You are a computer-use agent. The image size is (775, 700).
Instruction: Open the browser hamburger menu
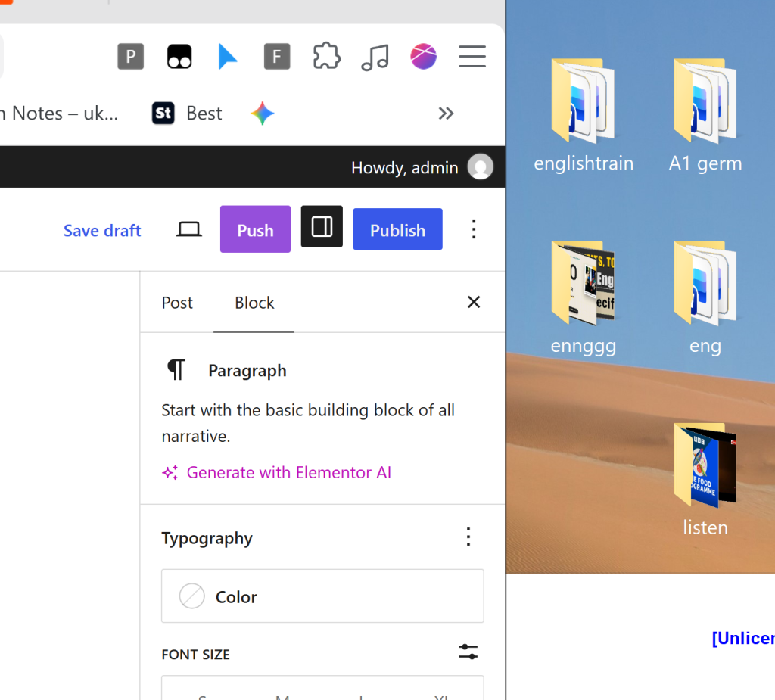[472, 56]
